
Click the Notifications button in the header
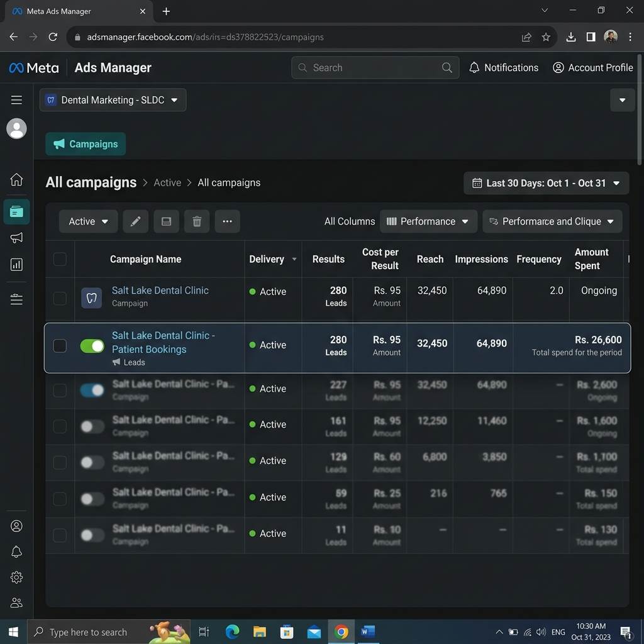504,68
